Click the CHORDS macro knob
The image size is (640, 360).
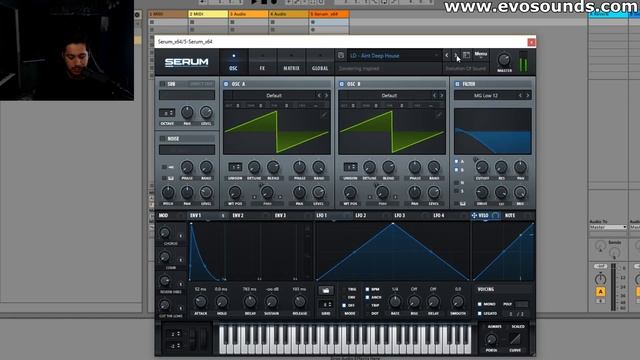point(165,233)
